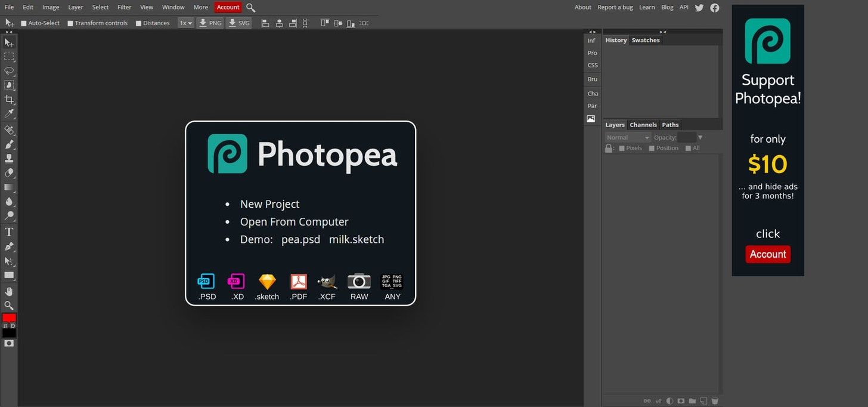The height and width of the screenshot is (407, 868).
Task: Select the Crop tool
Action: tap(9, 100)
